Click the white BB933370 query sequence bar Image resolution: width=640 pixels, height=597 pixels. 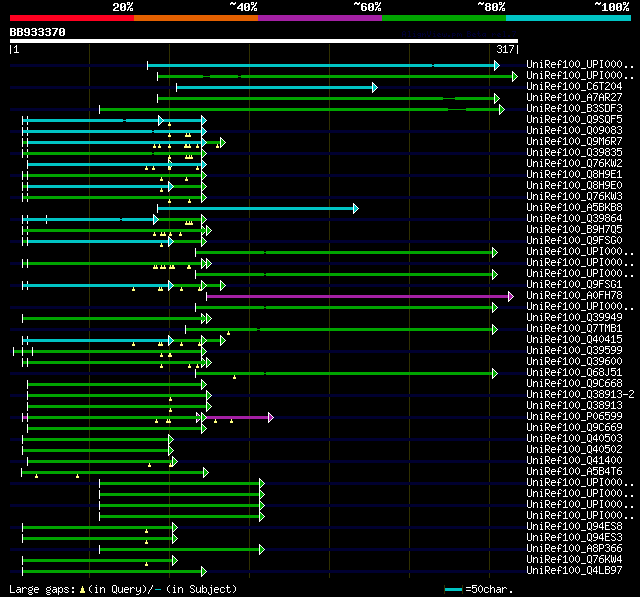(264, 41)
